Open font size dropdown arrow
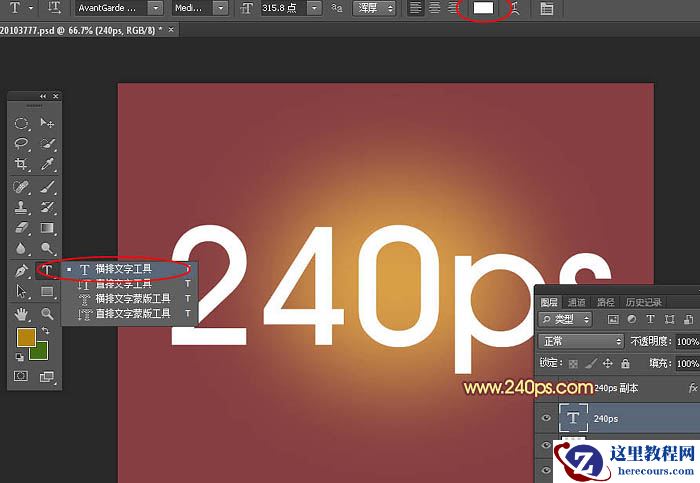The height and width of the screenshot is (483, 700). point(314,8)
